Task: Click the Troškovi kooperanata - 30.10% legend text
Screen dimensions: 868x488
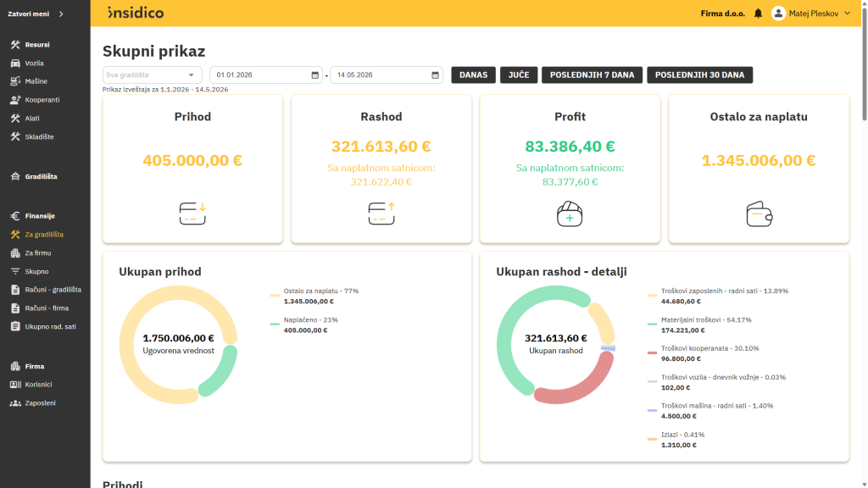Action: pos(709,348)
